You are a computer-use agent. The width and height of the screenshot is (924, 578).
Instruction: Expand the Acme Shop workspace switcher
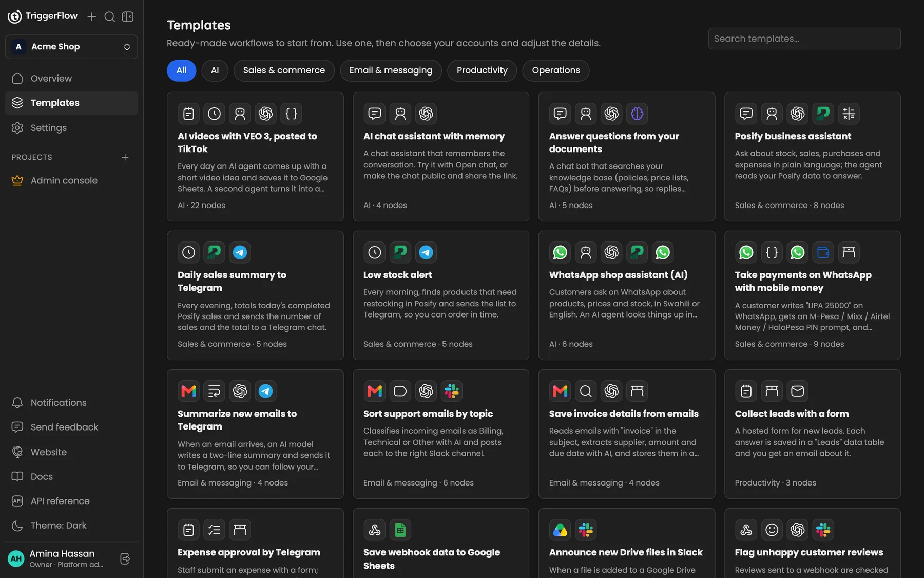click(71, 47)
